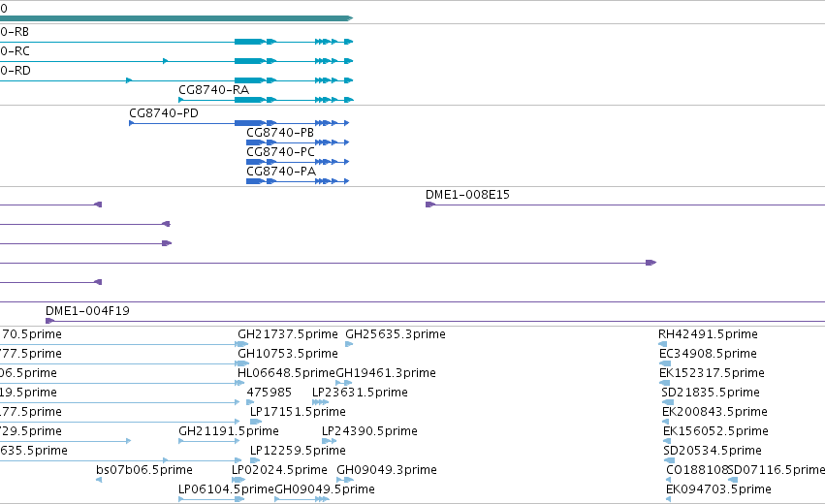Click the CG8740-PC label
The image size is (825, 504).
(x=280, y=152)
